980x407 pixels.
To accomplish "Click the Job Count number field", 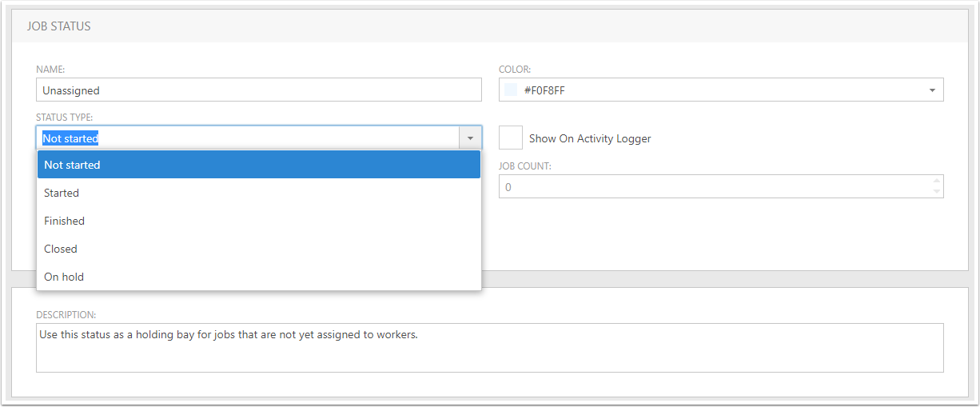I will [715, 186].
